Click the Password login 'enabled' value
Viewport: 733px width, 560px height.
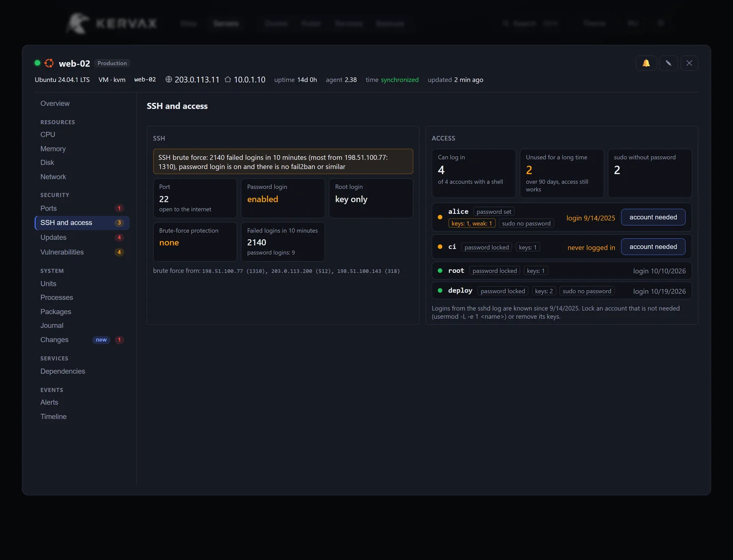[x=263, y=199]
